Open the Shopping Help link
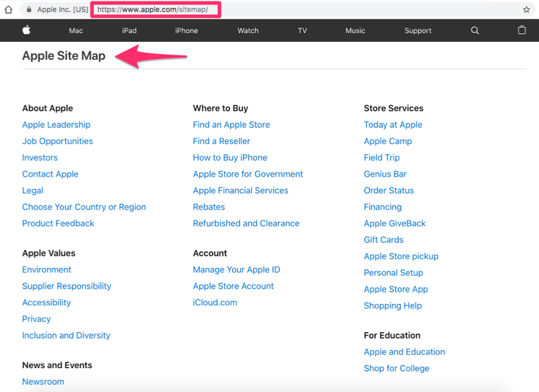 click(393, 306)
